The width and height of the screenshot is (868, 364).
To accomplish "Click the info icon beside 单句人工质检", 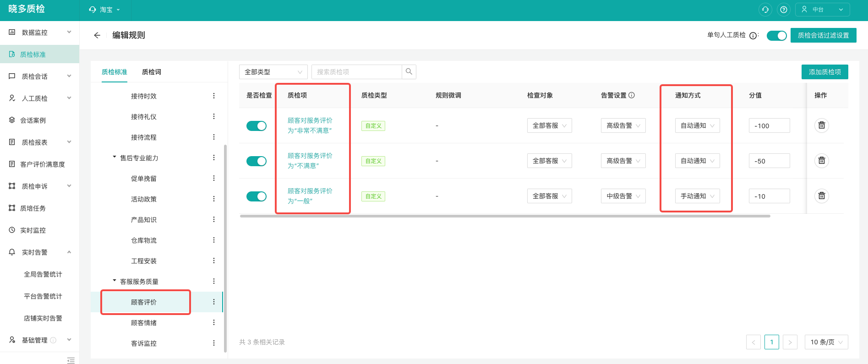I will (x=753, y=36).
